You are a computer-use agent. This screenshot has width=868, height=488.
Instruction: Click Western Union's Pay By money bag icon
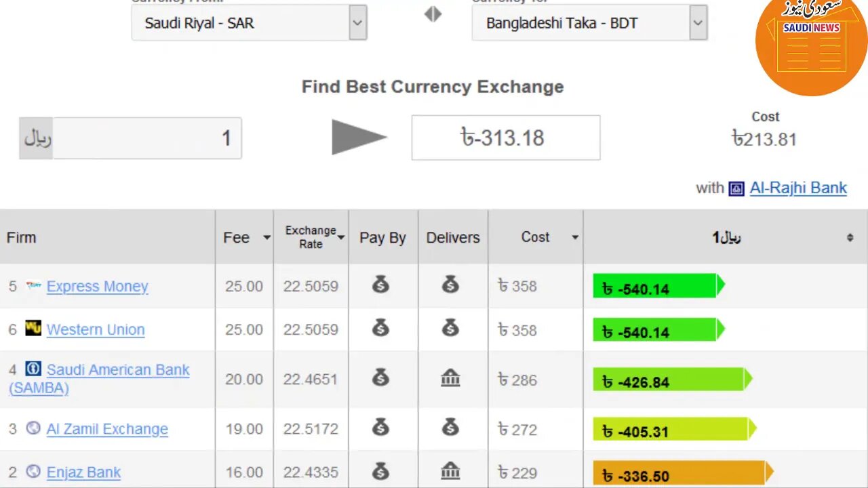pyautogui.click(x=380, y=328)
